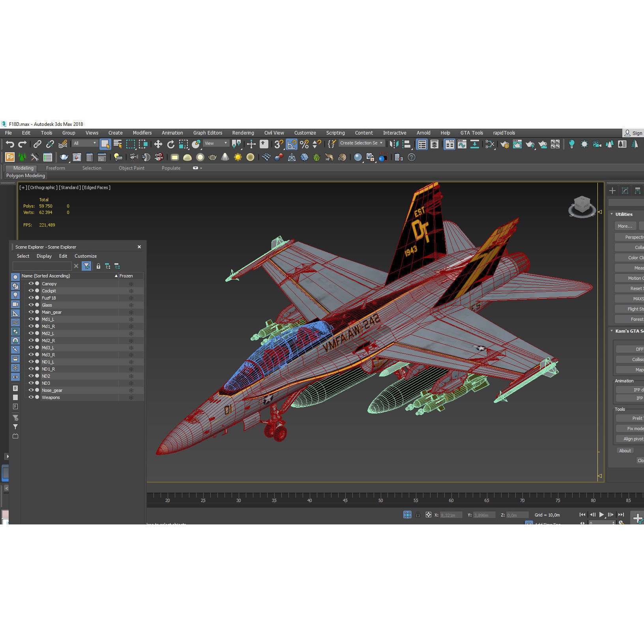644x644 pixels.
Task: Click the Undo icon in the toolbar
Action: coord(10,144)
